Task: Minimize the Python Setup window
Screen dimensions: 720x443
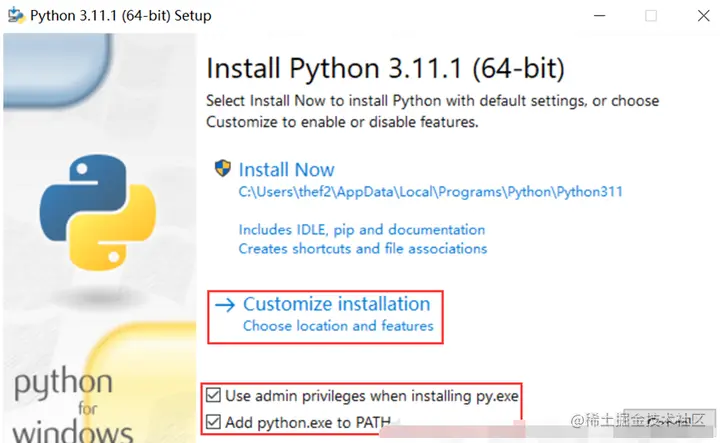Action: [x=599, y=16]
